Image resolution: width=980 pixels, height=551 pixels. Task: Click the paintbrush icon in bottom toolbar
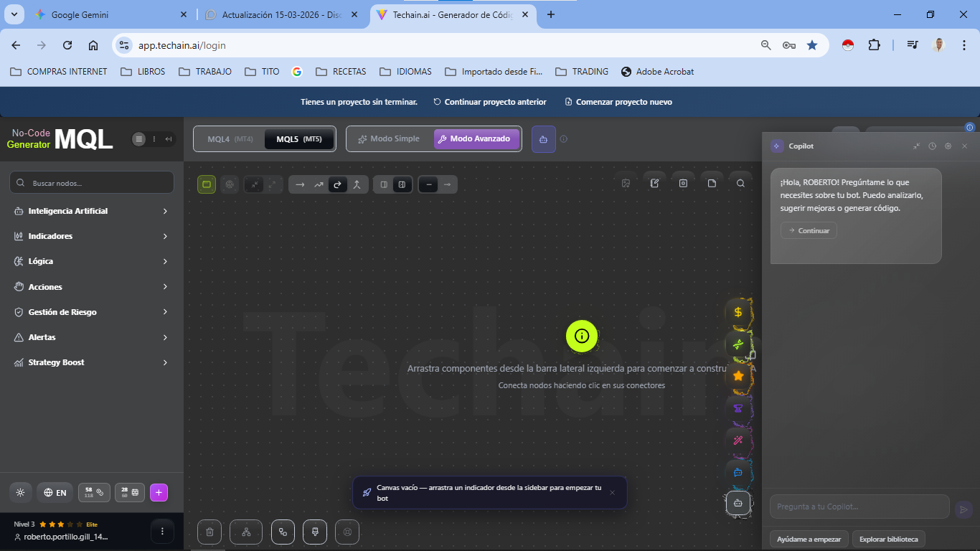click(315, 532)
